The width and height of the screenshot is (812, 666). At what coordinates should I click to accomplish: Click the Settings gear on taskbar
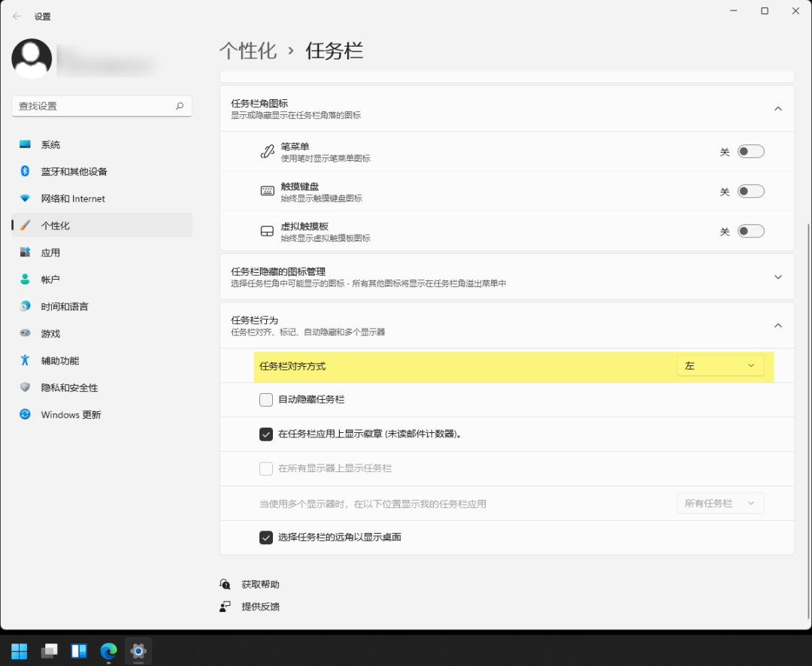[x=138, y=650]
